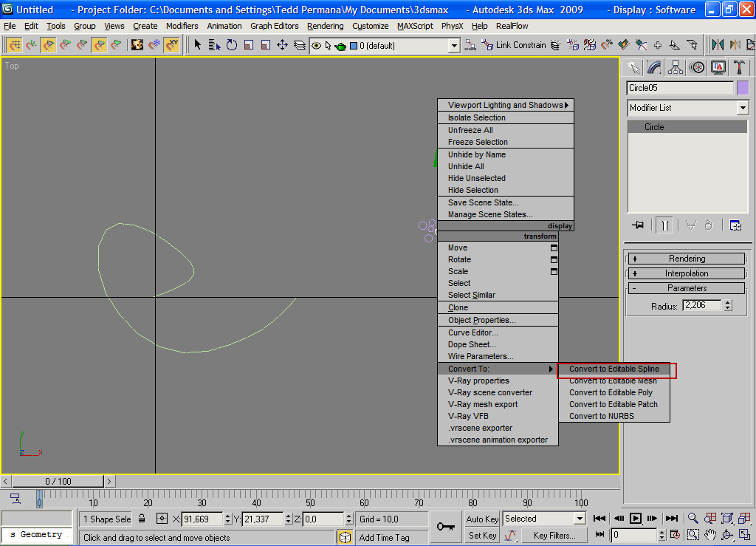756x546 pixels.
Task: Toggle the Auto Key button
Action: [x=482, y=519]
